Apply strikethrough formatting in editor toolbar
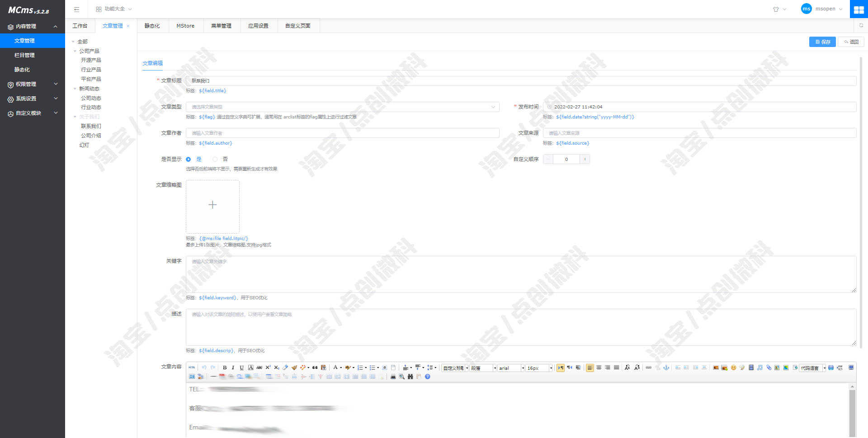 (259, 367)
